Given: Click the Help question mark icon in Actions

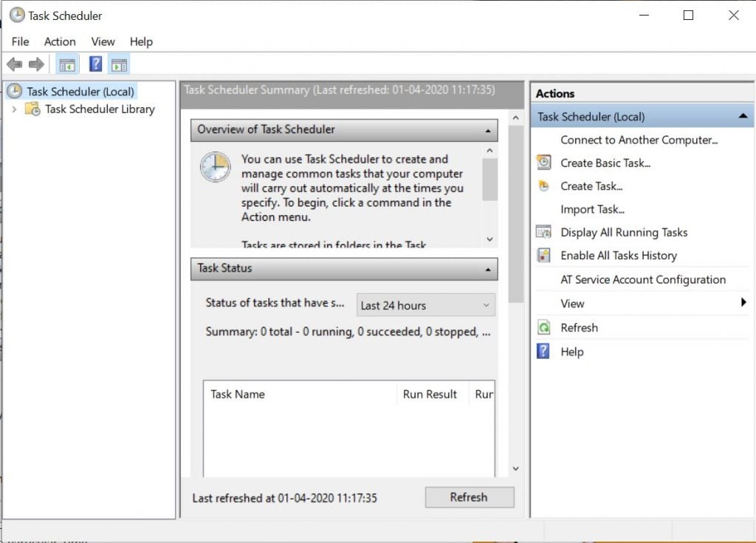Looking at the screenshot, I should point(543,351).
